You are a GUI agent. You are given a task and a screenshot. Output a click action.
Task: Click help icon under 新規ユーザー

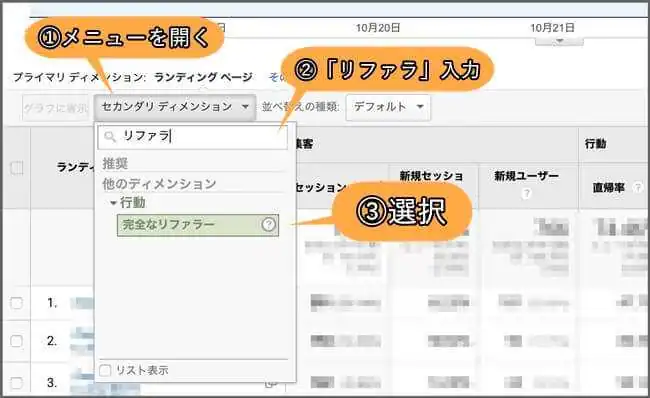pyautogui.click(x=526, y=193)
